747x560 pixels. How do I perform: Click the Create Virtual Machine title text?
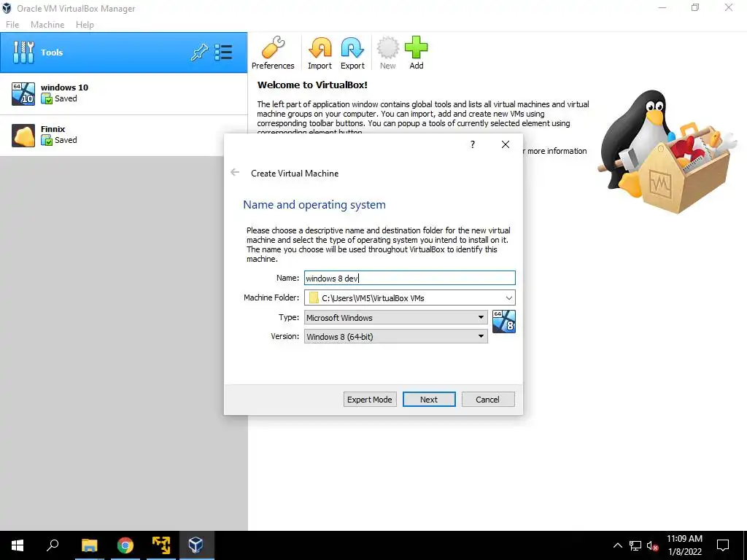(x=295, y=174)
